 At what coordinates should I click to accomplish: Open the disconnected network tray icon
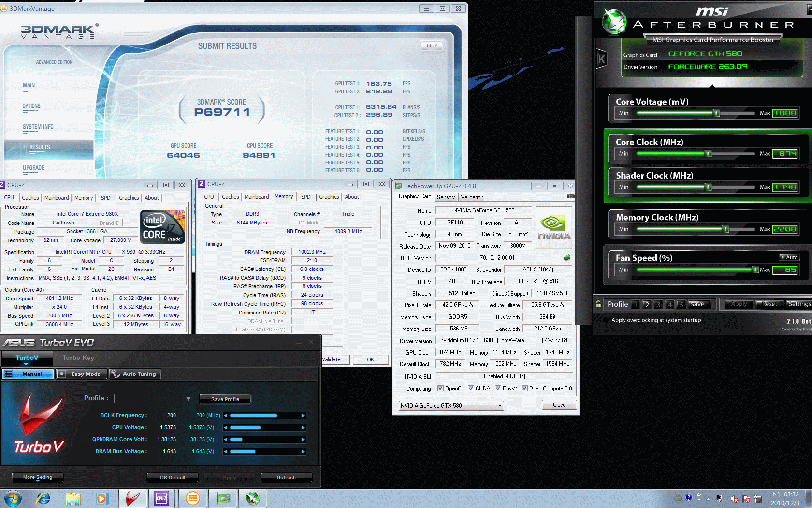[x=758, y=499]
